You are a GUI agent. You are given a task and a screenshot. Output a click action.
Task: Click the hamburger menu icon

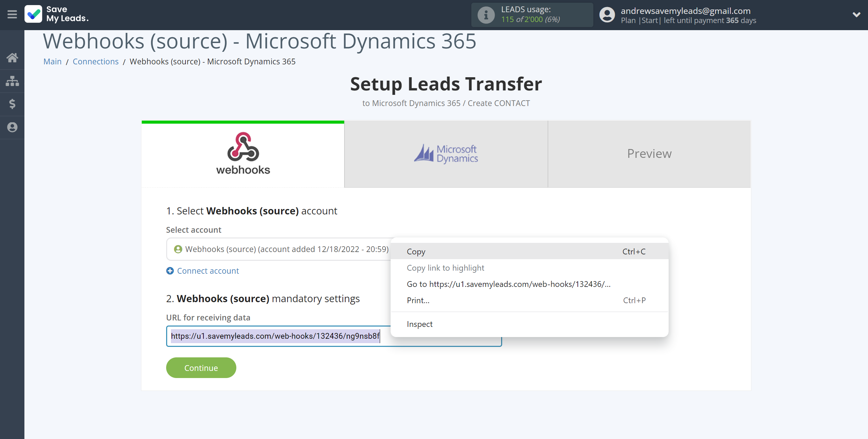[12, 15]
